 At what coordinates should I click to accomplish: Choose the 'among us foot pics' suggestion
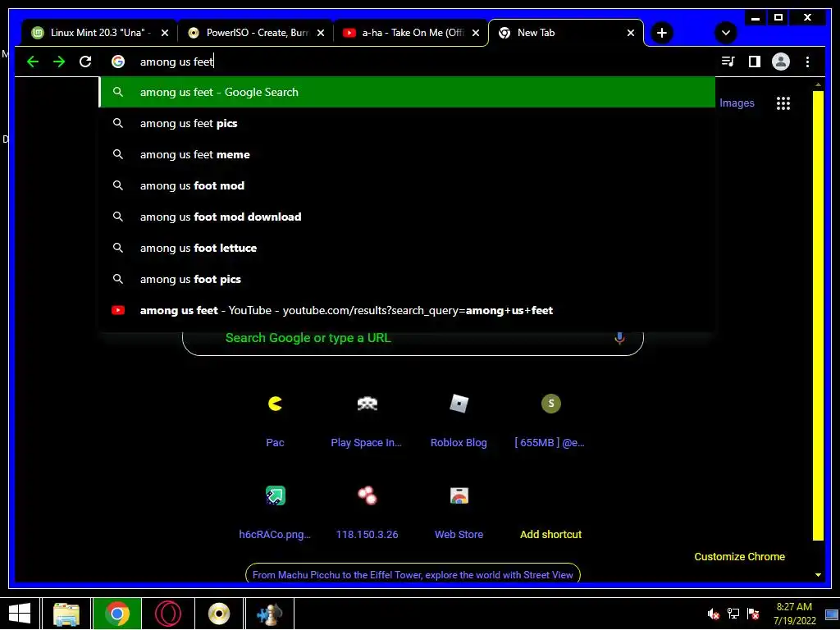click(407, 279)
